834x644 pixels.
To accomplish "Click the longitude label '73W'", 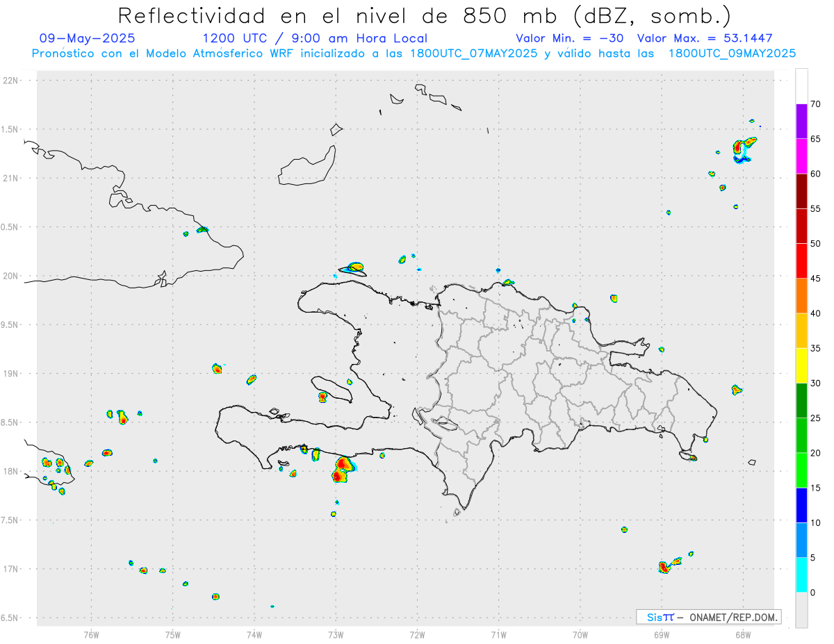I will [336, 634].
